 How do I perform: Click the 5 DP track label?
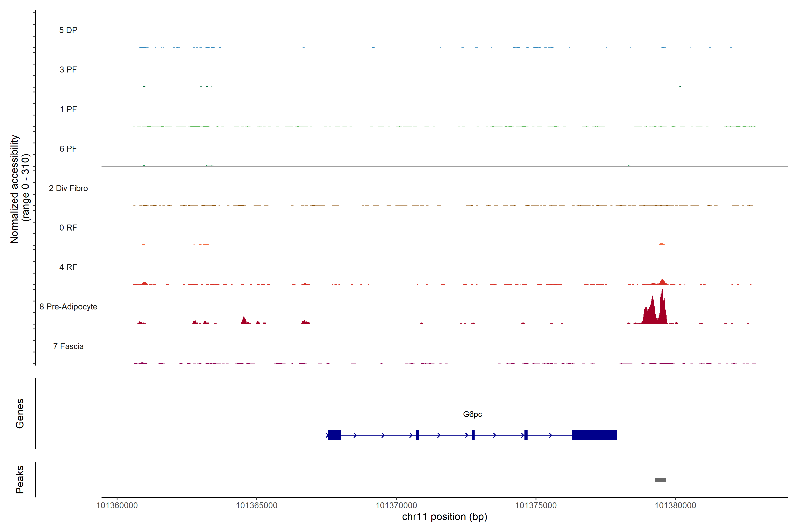(68, 30)
